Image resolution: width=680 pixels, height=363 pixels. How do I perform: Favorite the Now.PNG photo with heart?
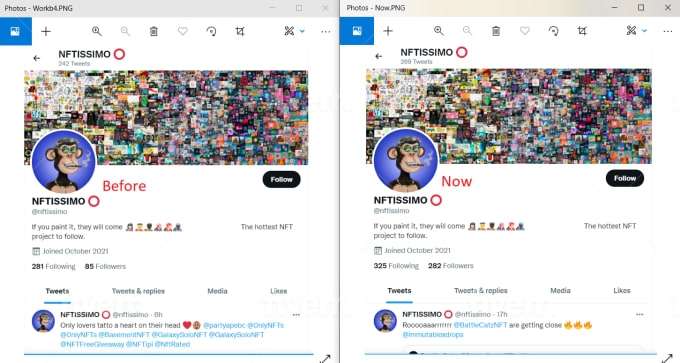[525, 30]
